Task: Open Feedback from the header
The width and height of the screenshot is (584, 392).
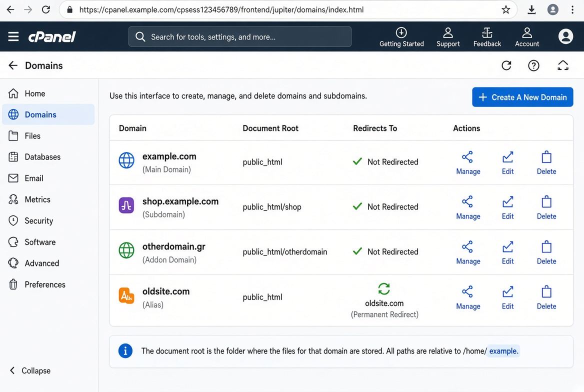Action: [x=487, y=37]
